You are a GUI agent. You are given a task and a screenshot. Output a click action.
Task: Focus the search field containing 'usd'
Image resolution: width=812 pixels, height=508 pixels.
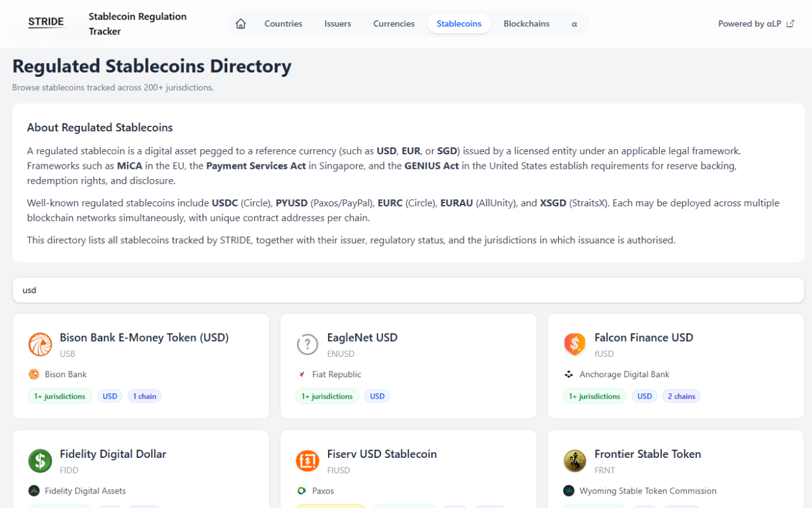tap(409, 290)
